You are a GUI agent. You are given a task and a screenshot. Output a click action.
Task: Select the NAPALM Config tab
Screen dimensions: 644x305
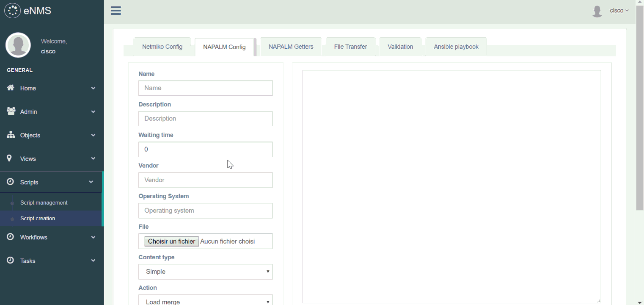[x=224, y=47]
